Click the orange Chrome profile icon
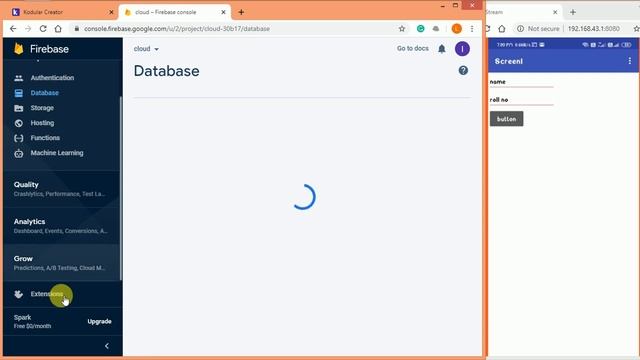The width and height of the screenshot is (640, 360). (457, 29)
